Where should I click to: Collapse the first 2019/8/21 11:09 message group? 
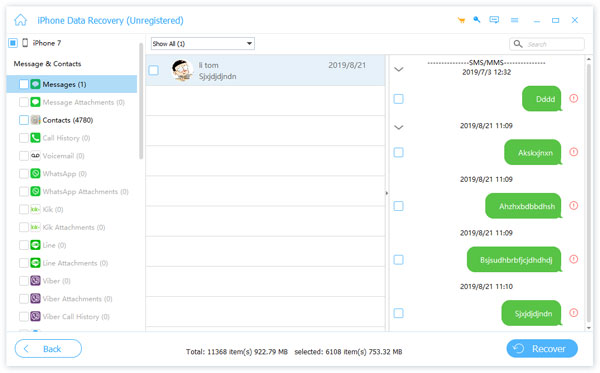coord(399,127)
